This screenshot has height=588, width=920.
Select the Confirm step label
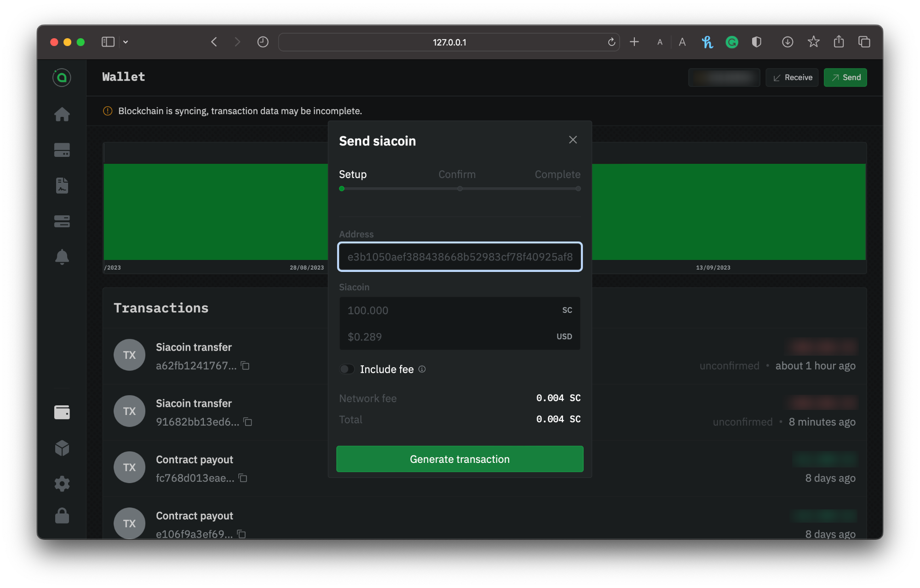tap(457, 174)
